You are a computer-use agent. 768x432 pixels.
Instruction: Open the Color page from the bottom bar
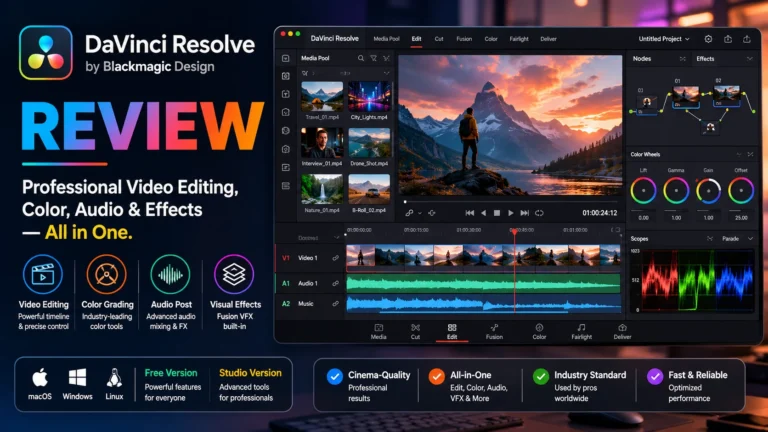tap(539, 332)
